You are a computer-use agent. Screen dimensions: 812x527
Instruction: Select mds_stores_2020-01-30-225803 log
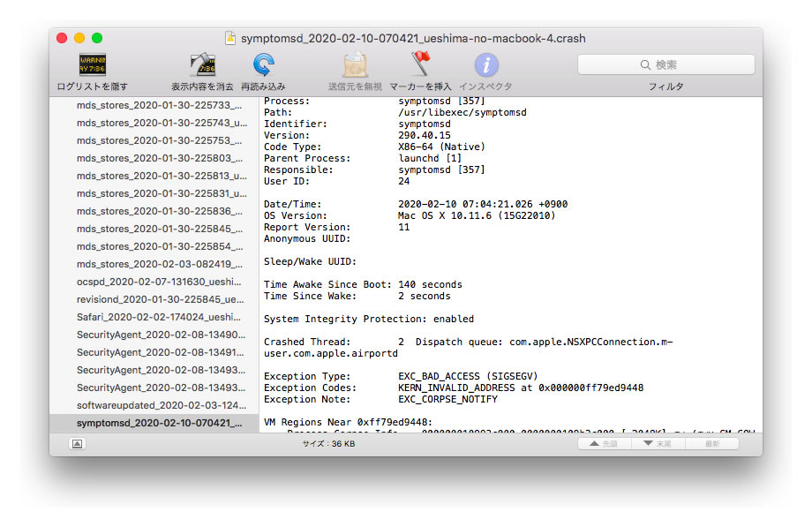click(154, 158)
